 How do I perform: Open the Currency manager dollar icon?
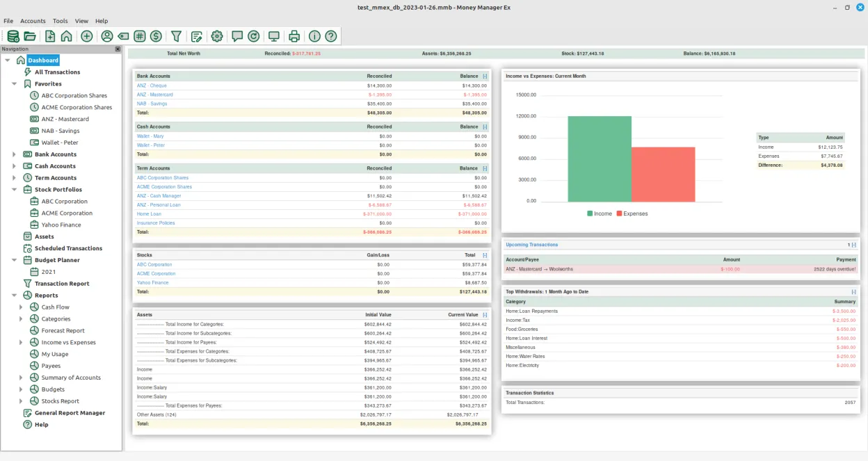click(156, 36)
